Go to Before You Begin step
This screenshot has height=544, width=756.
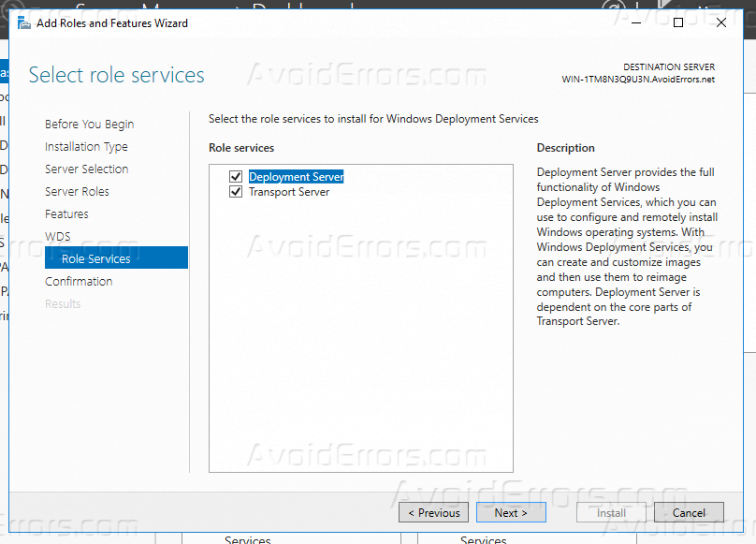coord(89,125)
